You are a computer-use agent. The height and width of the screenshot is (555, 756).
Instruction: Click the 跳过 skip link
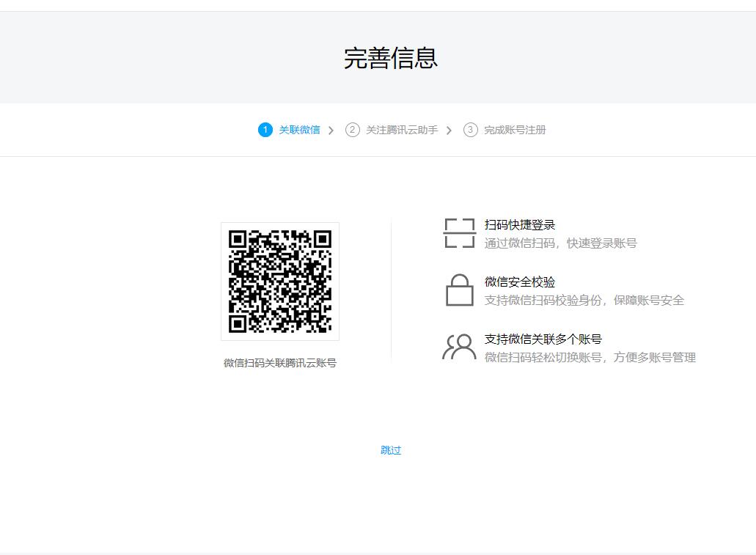coord(391,450)
